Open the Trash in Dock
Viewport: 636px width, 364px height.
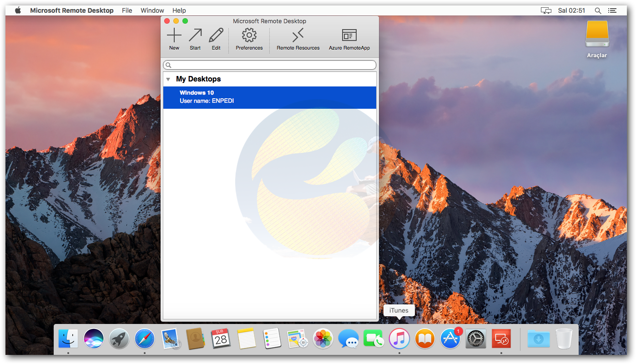(x=564, y=339)
